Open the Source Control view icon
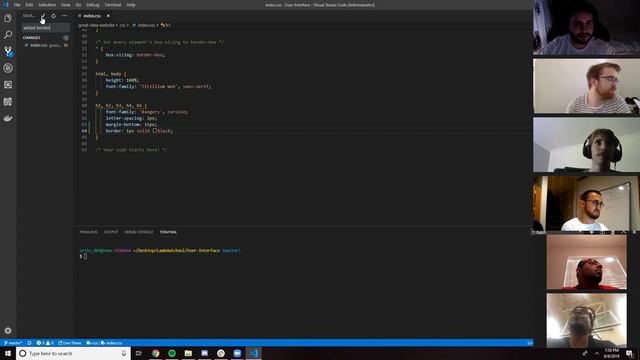 pyautogui.click(x=8, y=51)
